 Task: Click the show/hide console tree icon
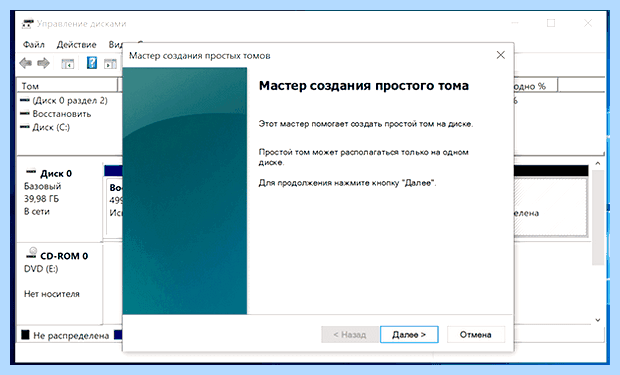click(68, 63)
